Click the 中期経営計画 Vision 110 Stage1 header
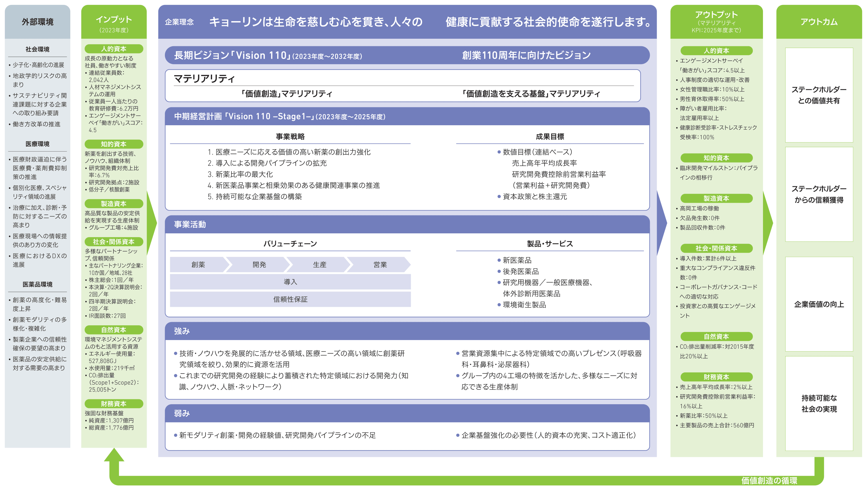Screen dimensions: 868x491 pos(407,117)
